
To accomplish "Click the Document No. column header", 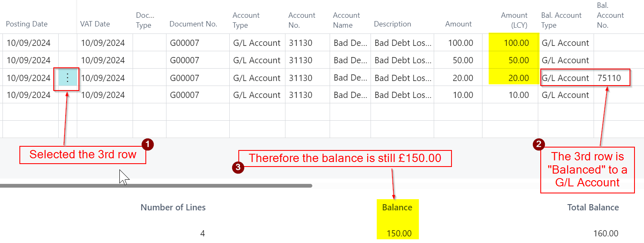I will (193, 24).
